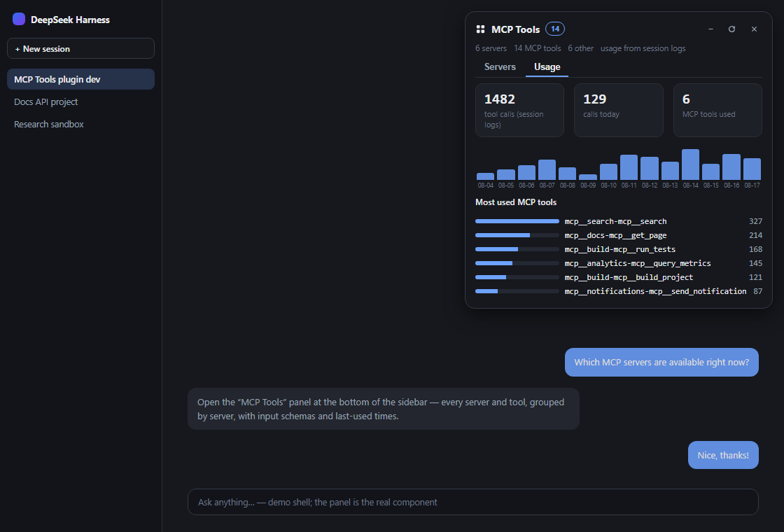Switch to the Servers tab
This screenshot has height=532, width=784.
(500, 67)
